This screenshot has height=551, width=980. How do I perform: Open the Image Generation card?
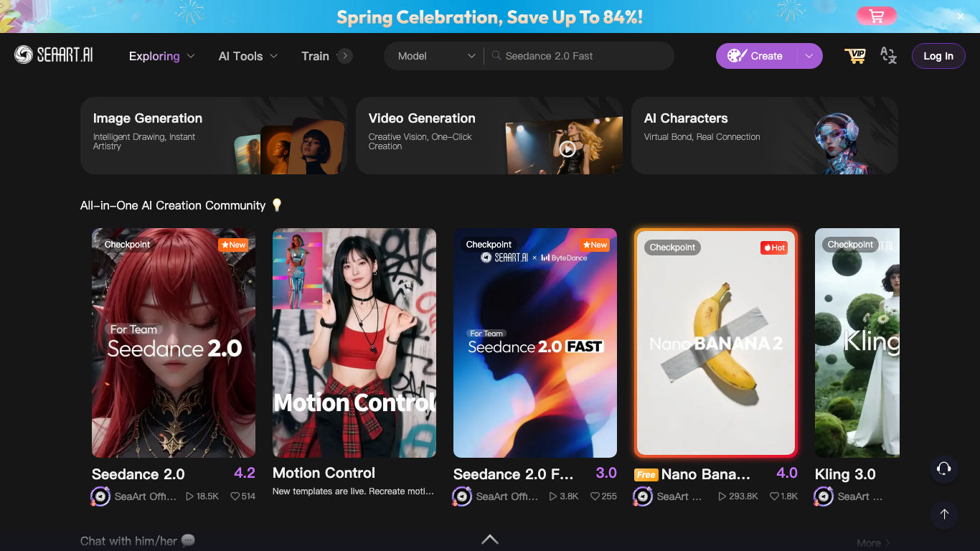click(x=214, y=136)
